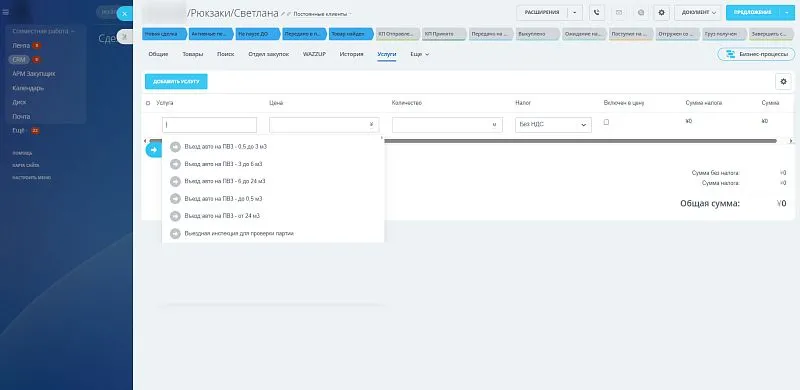Click the arrow icon beside 'Въезд авто на ПВЗ - от 24 м3'
This screenshot has height=390, width=800.
point(176,216)
